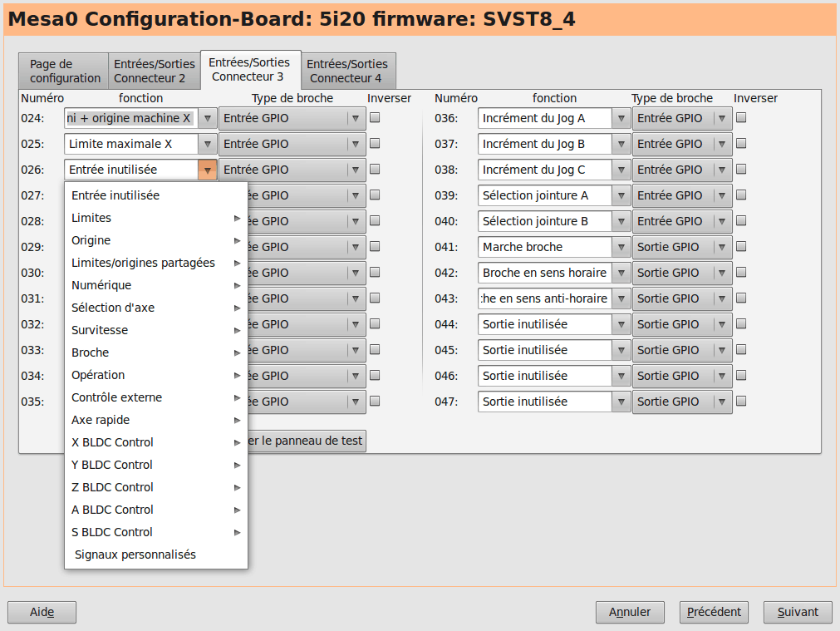Click the Limite maximale X field

[131, 144]
